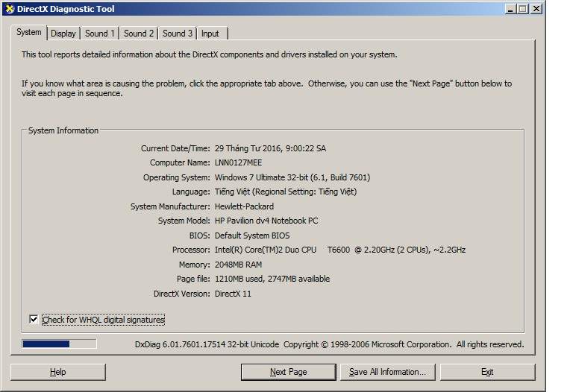
Task: Open the Sound 1 tab
Action: 99,34
